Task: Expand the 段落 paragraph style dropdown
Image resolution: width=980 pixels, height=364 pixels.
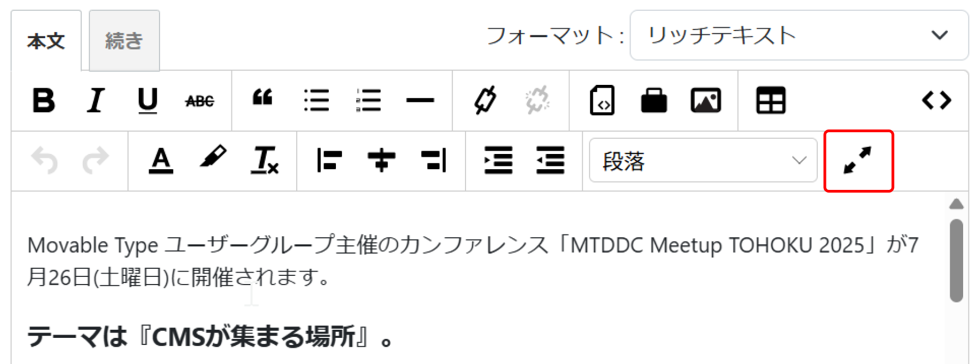Action: point(703,161)
